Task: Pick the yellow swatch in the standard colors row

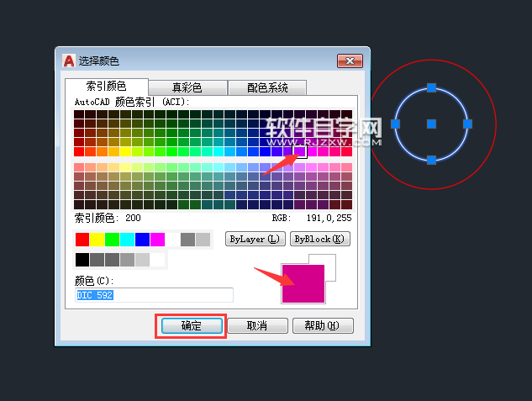Action: [97, 240]
